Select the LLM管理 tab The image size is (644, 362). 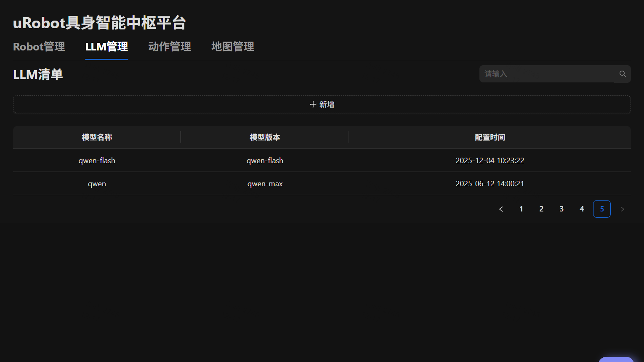coord(106,47)
